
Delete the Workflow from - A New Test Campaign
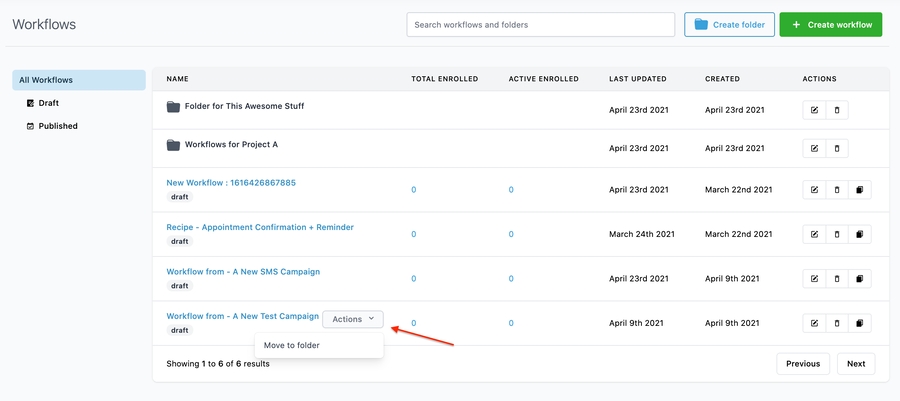coord(837,323)
